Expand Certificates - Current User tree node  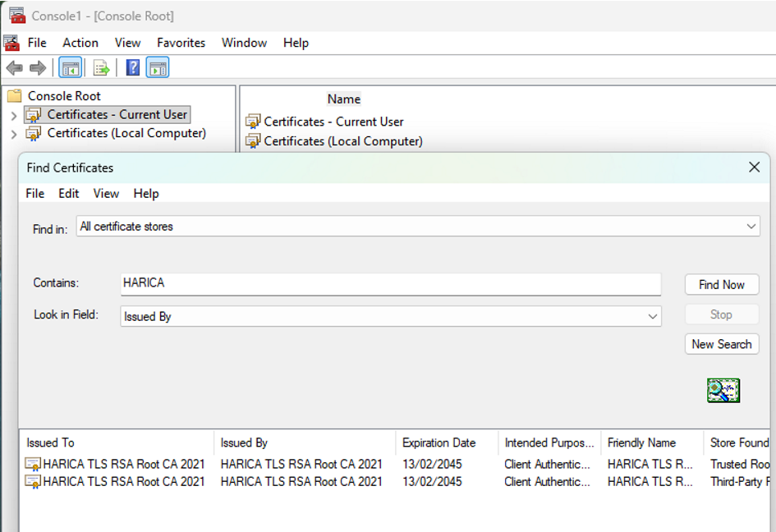[x=14, y=116]
